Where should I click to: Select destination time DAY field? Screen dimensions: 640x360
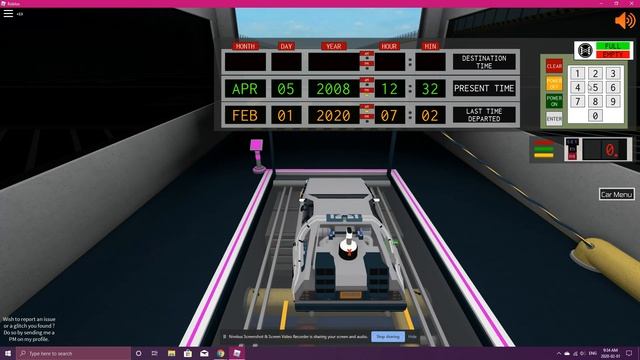tap(286, 62)
